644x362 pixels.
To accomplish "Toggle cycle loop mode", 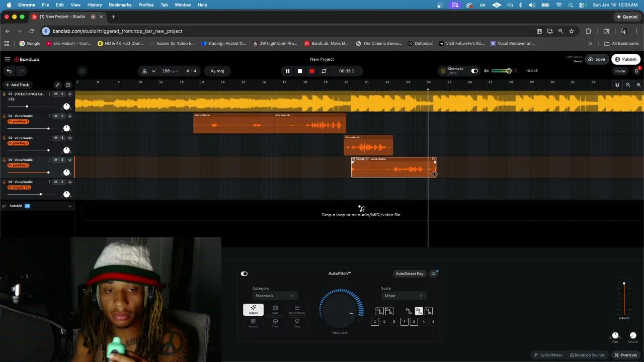I will 324,71.
